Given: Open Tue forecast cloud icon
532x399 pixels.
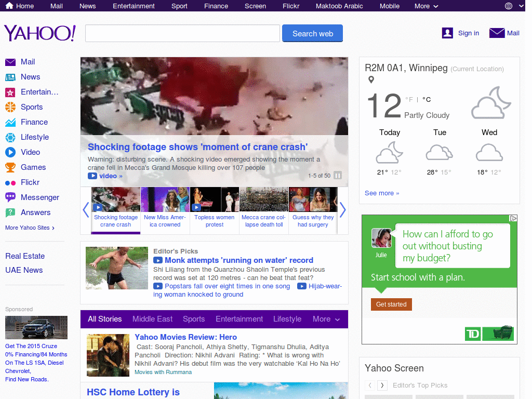Looking at the screenshot, I should click(439, 152).
